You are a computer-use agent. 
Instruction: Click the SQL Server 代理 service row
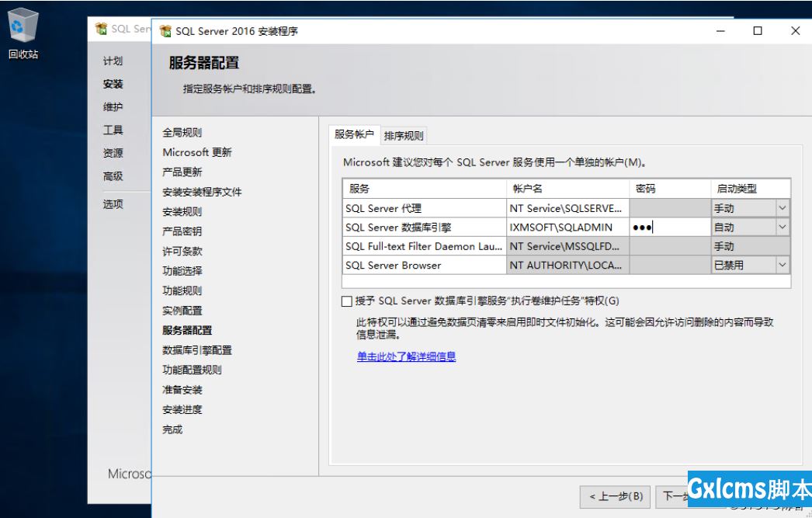coord(424,208)
